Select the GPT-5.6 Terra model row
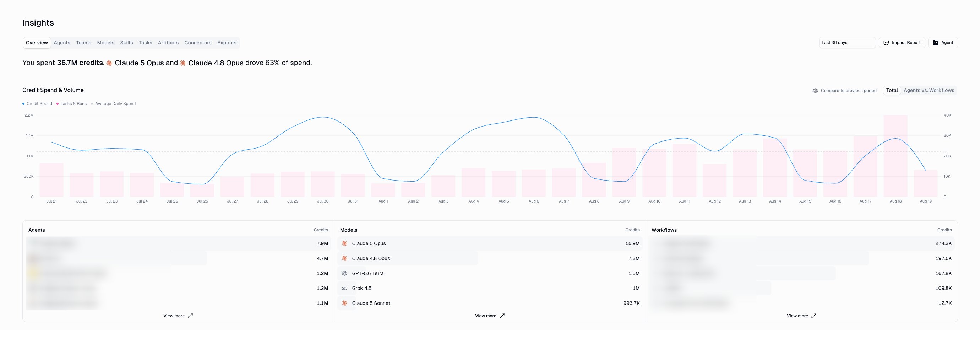980x344 pixels. point(490,273)
